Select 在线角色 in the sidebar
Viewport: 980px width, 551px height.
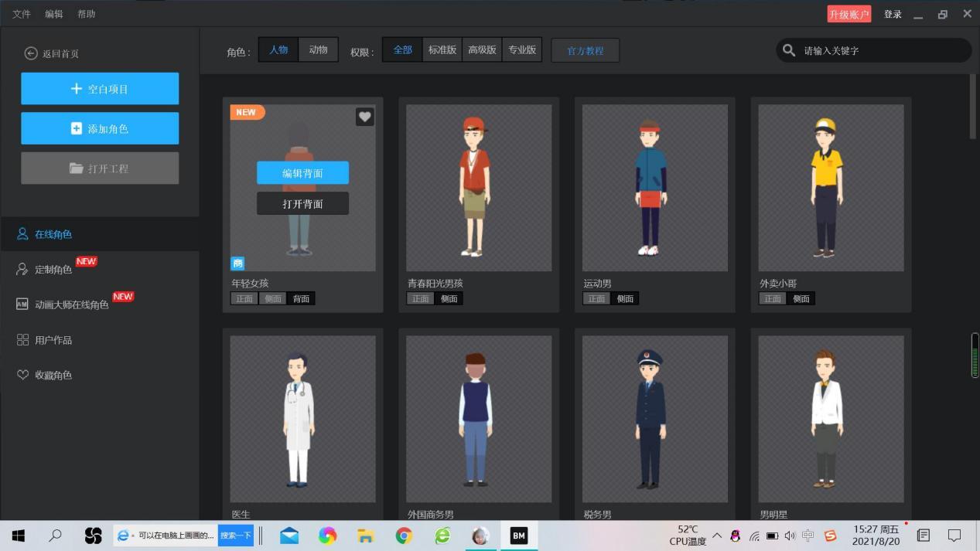[x=100, y=234]
